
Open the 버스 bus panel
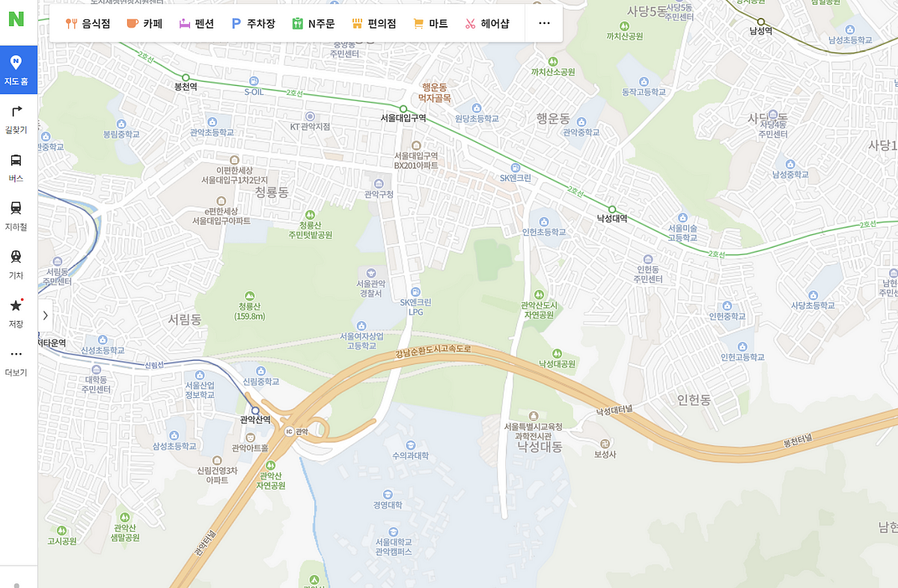click(x=16, y=168)
